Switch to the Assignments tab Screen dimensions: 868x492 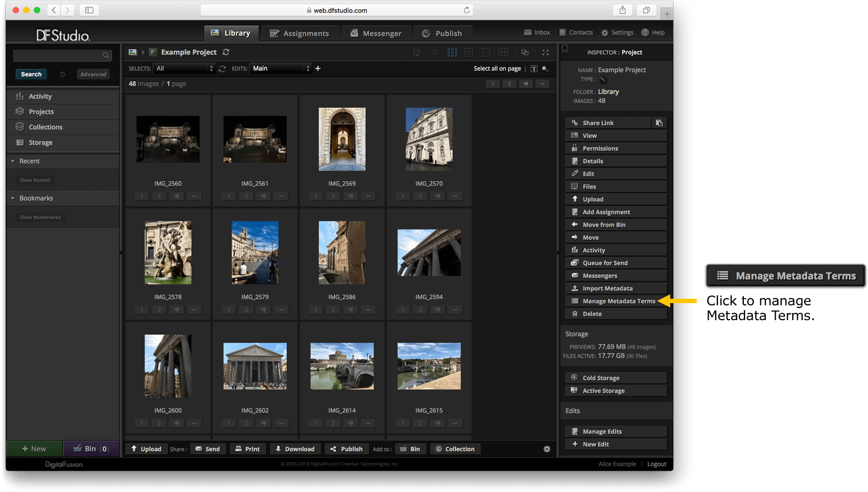300,33
